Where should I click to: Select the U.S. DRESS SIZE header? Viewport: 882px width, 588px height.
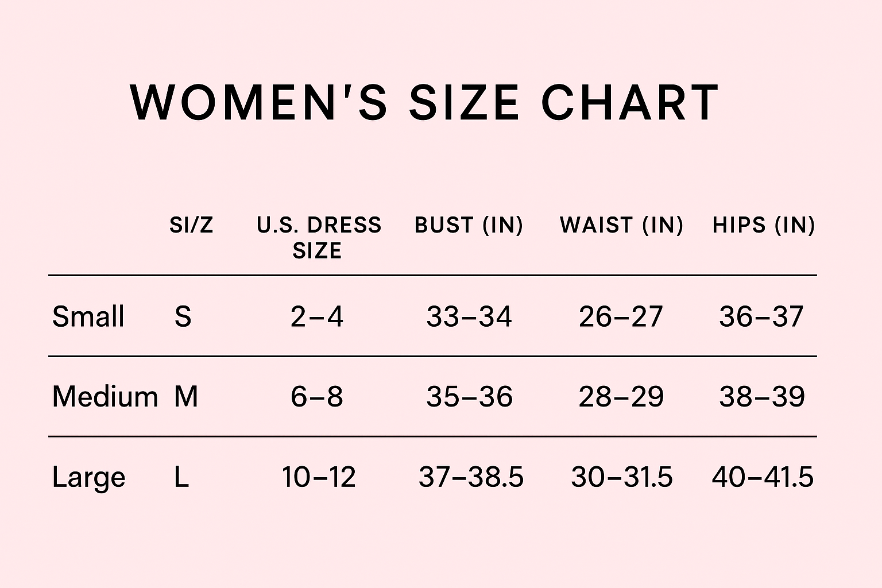(319, 237)
